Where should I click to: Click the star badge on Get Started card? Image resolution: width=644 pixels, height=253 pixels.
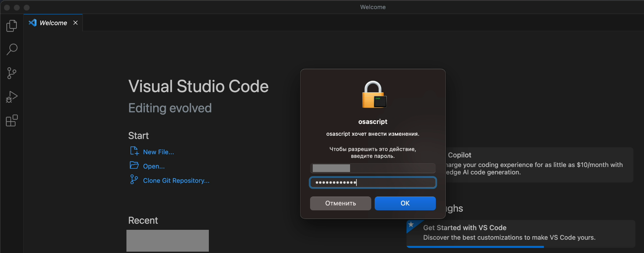pos(411,224)
